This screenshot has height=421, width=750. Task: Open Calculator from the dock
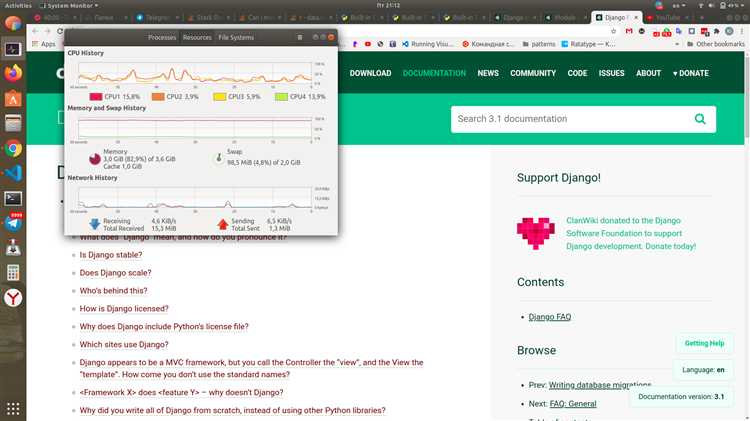coord(13,273)
